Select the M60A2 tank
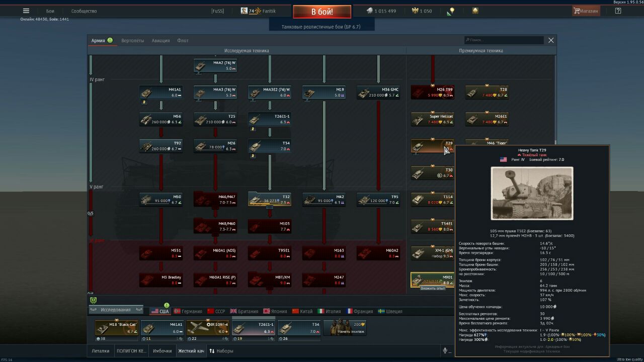This screenshot has height=362, width=644. [378, 253]
